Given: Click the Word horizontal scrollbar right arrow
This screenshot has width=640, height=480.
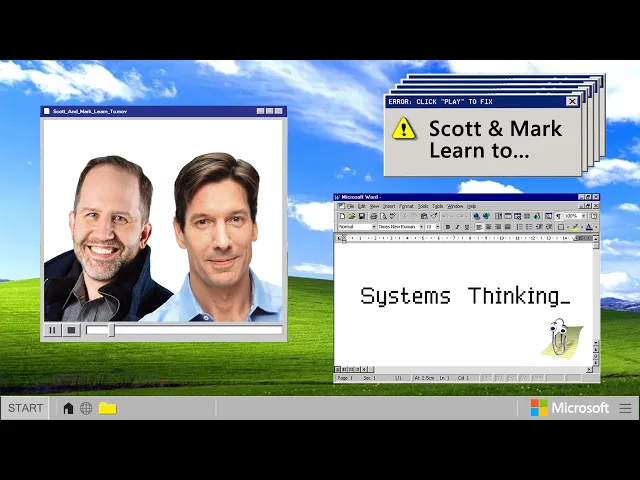Looking at the screenshot, I should 589,369.
